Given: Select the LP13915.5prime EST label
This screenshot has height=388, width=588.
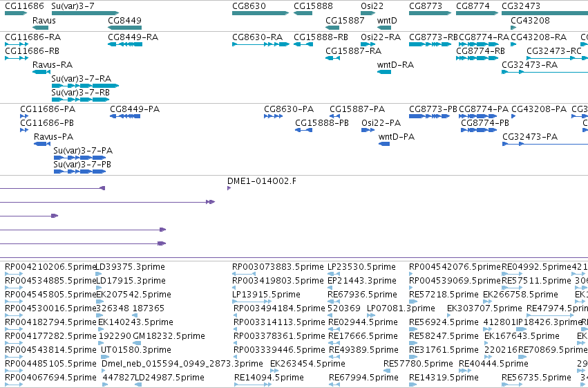Looking at the screenshot, I should 266,295.
